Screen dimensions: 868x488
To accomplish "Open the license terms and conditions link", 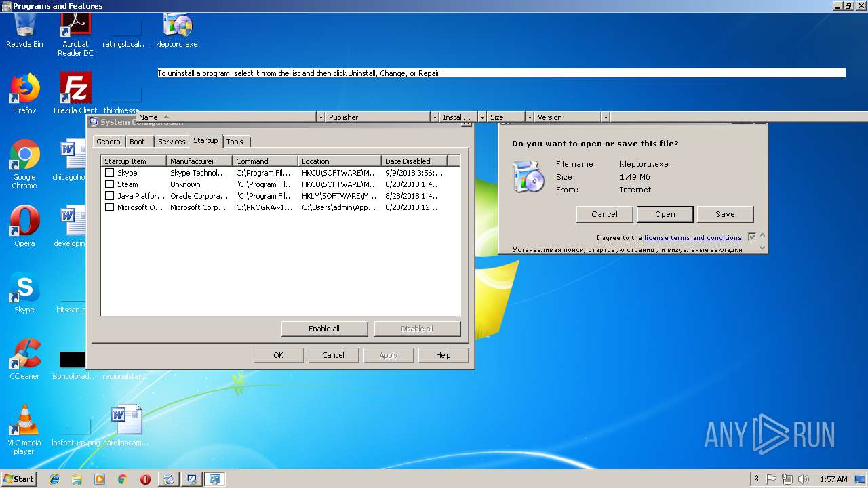I will tap(692, 238).
